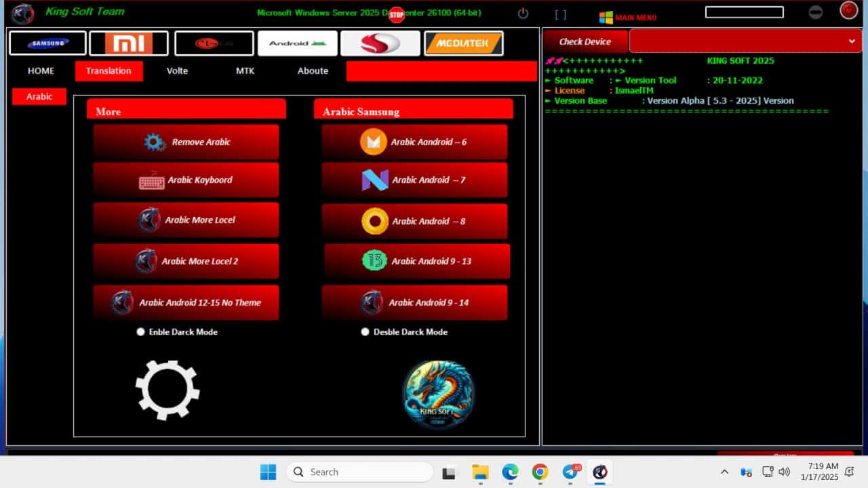Open Telegram from the taskbar
The height and width of the screenshot is (488, 868).
pyautogui.click(x=570, y=472)
